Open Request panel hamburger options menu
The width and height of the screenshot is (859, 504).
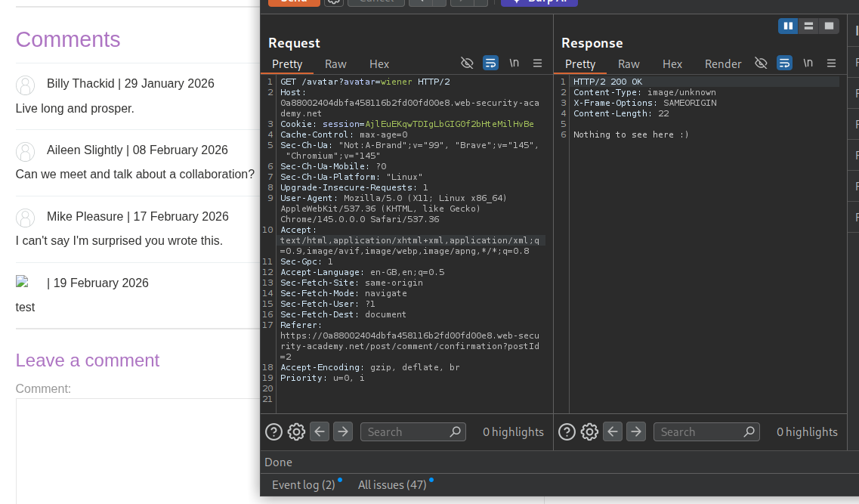coord(537,63)
